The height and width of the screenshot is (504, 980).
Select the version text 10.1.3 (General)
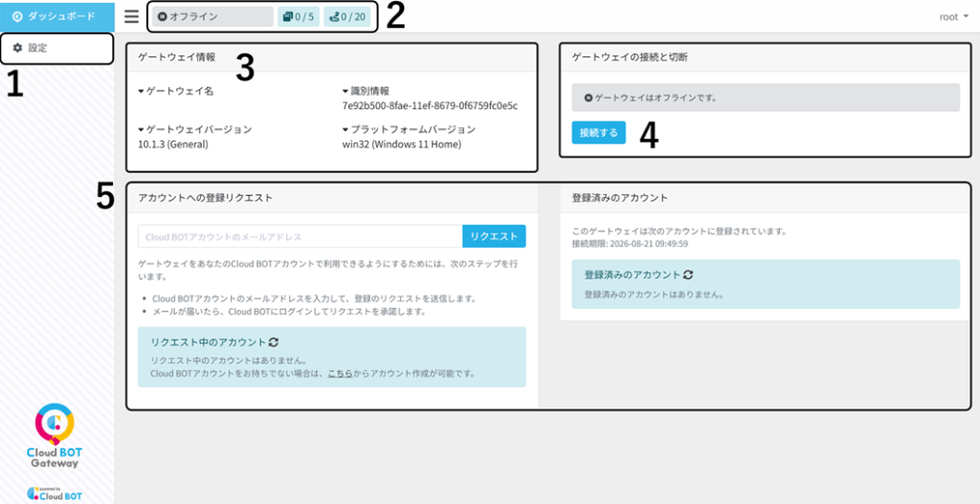(173, 144)
